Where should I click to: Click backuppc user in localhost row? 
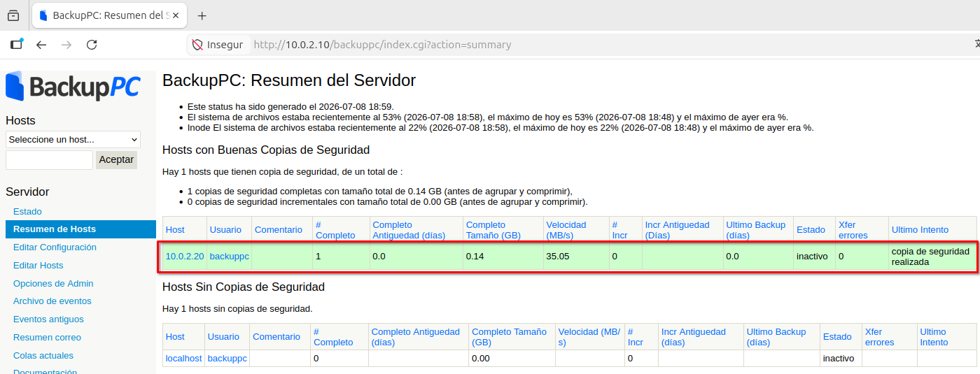[x=227, y=359]
